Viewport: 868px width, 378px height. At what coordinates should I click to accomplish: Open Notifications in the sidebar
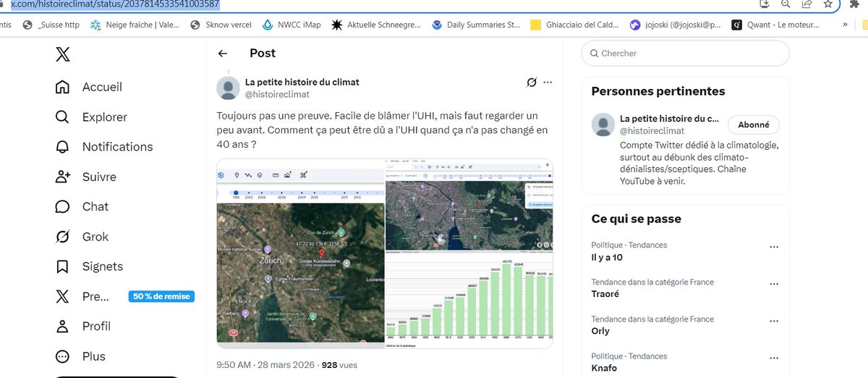coord(104,146)
